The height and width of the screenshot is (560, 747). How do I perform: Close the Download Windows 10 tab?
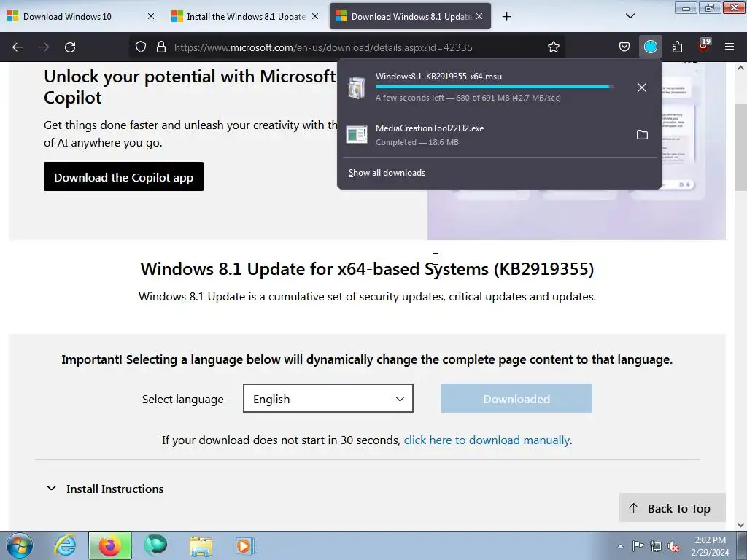(150, 17)
